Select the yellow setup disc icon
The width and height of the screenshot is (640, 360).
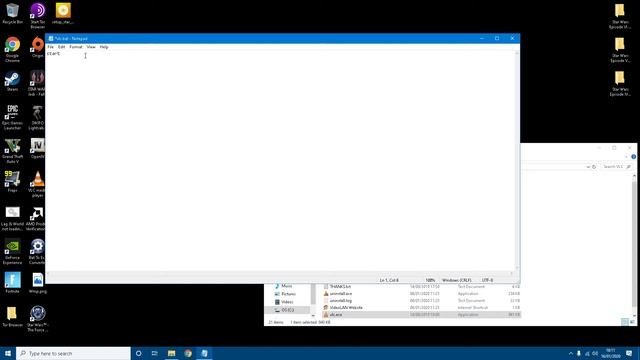[63, 13]
